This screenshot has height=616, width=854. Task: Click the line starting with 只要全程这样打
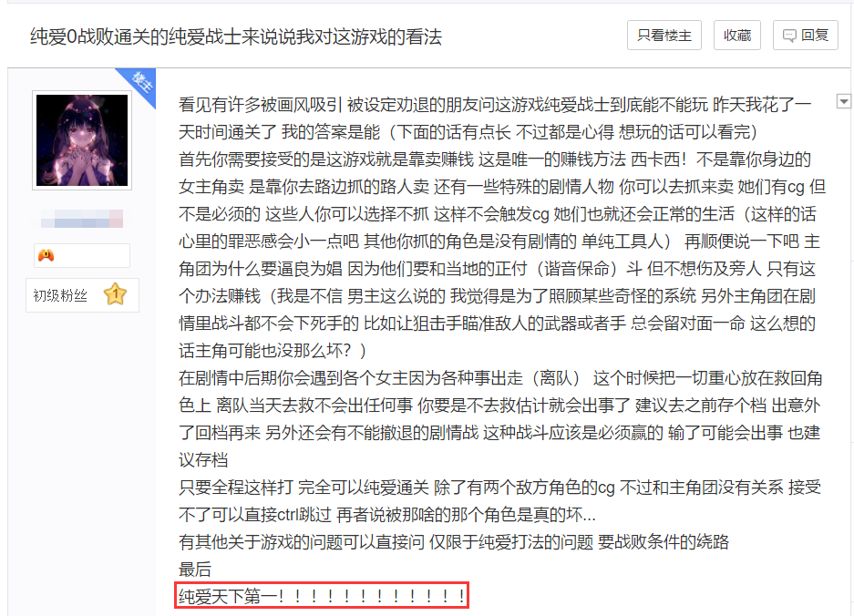click(499, 488)
